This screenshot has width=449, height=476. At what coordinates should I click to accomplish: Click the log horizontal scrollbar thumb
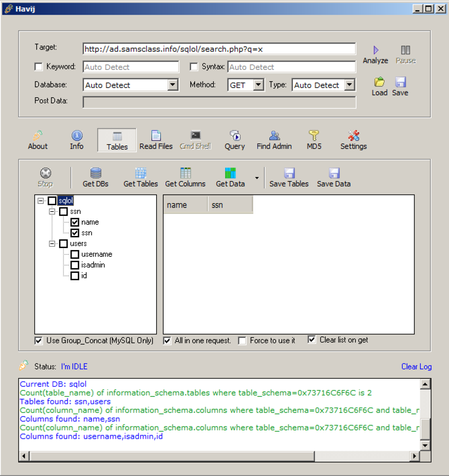(x=172, y=456)
